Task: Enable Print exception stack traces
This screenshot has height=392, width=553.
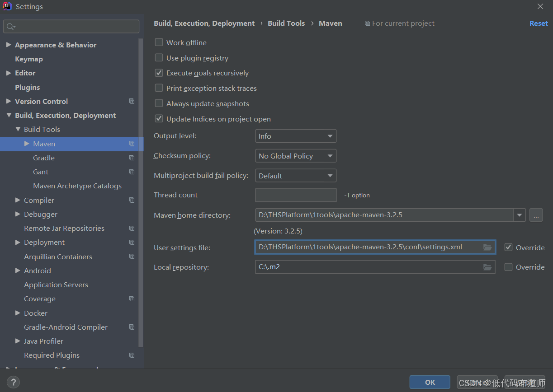Action: click(x=159, y=88)
